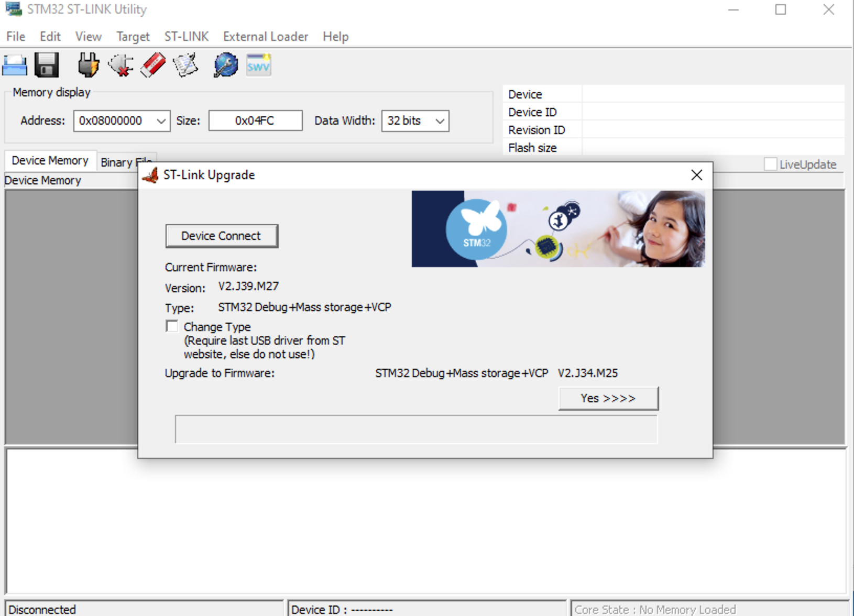Viewport: 854px width, 616px height.
Task: Click the Device row label in the info panel
Action: click(525, 94)
